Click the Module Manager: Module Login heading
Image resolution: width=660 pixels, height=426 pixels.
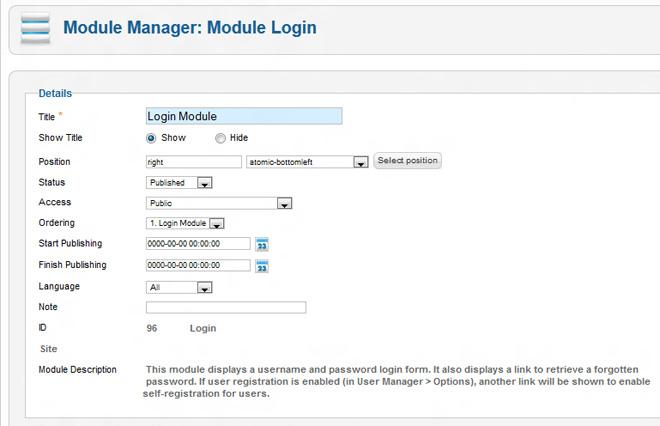[x=190, y=28]
